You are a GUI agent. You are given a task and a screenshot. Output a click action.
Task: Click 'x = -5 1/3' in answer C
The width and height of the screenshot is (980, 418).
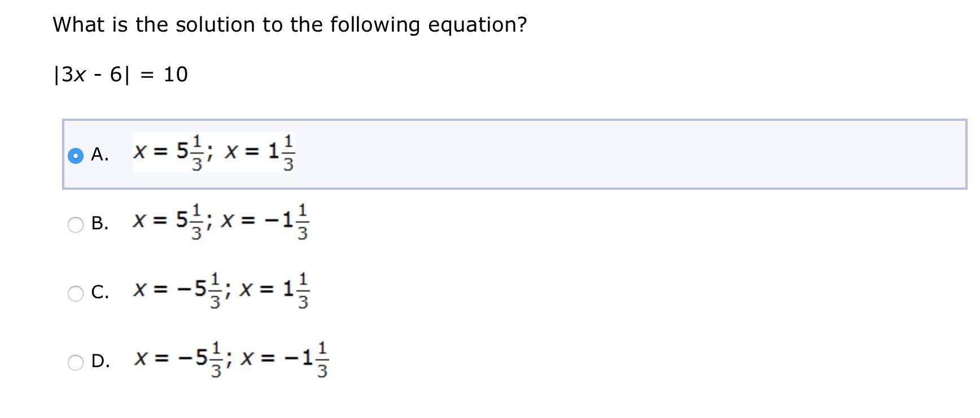click(x=178, y=290)
